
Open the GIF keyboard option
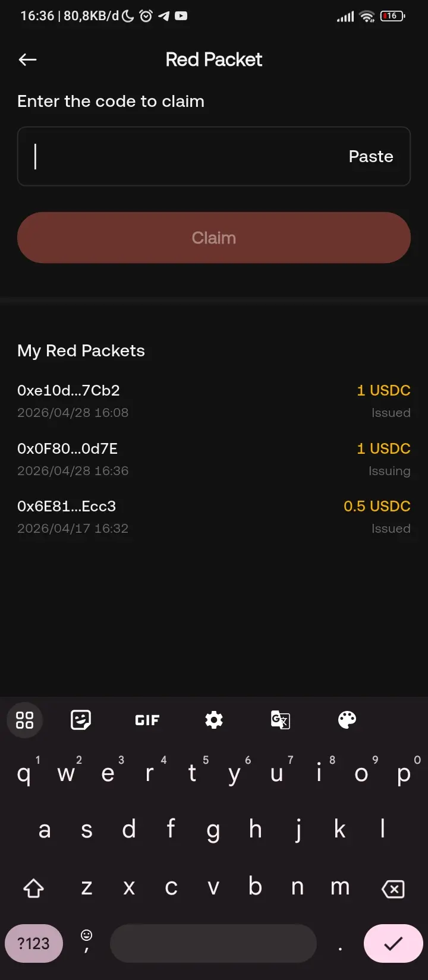coord(147,720)
